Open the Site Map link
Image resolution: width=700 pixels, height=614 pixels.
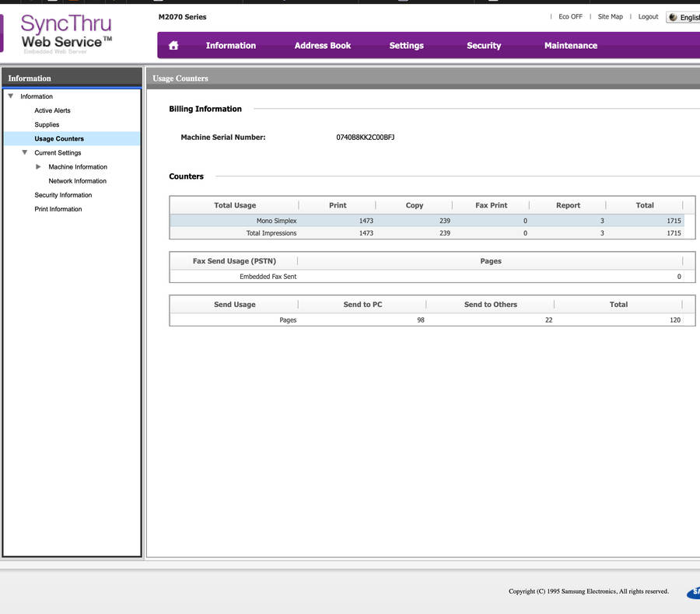(x=610, y=17)
